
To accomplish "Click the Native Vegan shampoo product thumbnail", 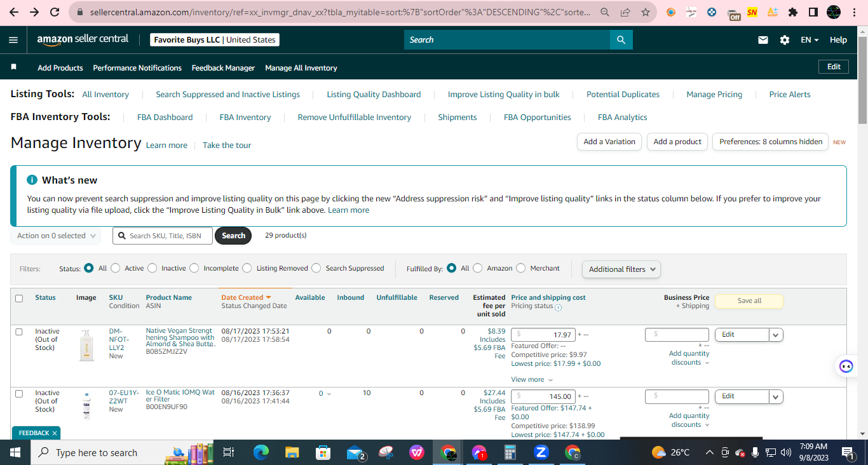I will click(86, 345).
